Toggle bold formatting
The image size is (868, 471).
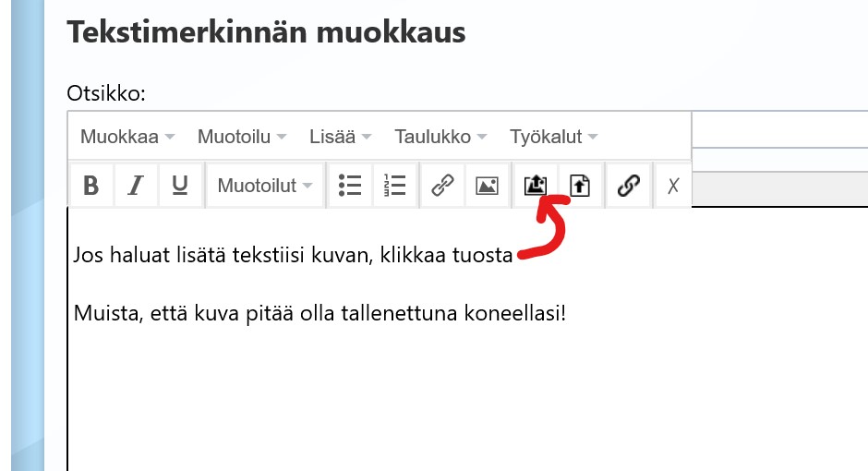(x=90, y=186)
